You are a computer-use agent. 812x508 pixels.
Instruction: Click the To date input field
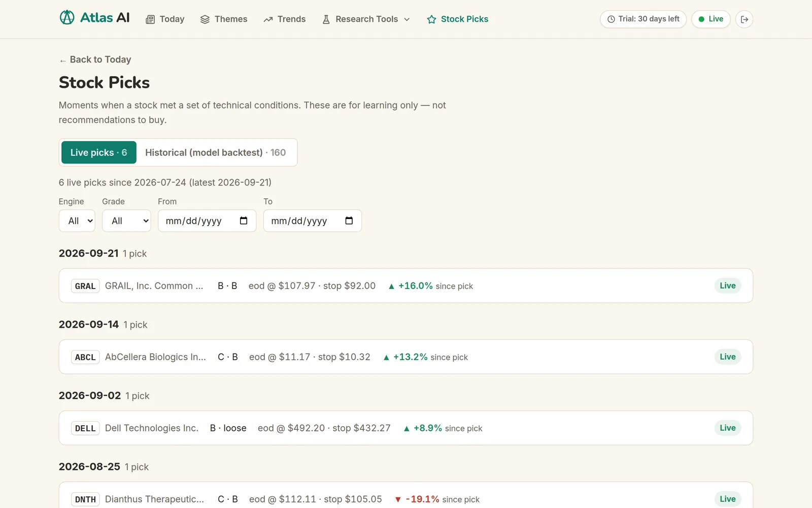coord(313,220)
